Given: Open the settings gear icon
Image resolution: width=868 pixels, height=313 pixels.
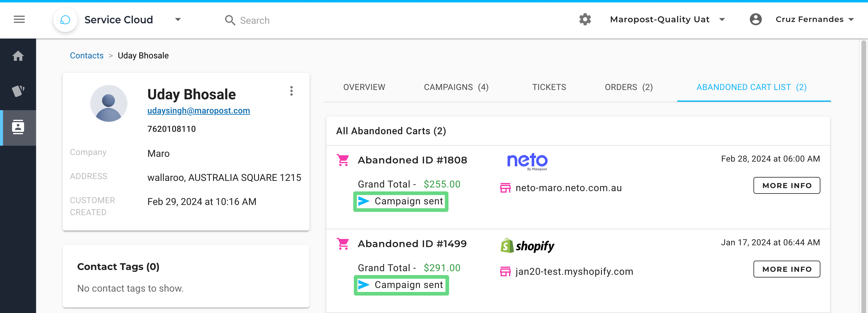Looking at the screenshot, I should click(585, 20).
